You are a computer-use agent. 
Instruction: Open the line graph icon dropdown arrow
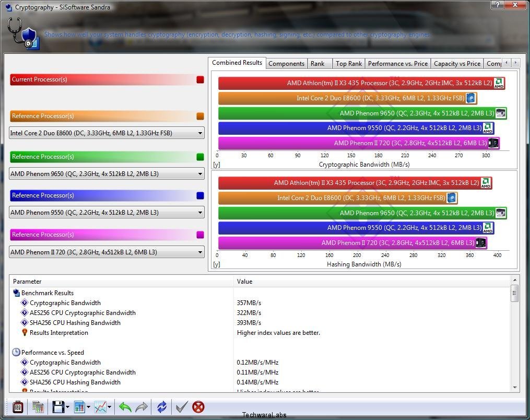coord(109,407)
